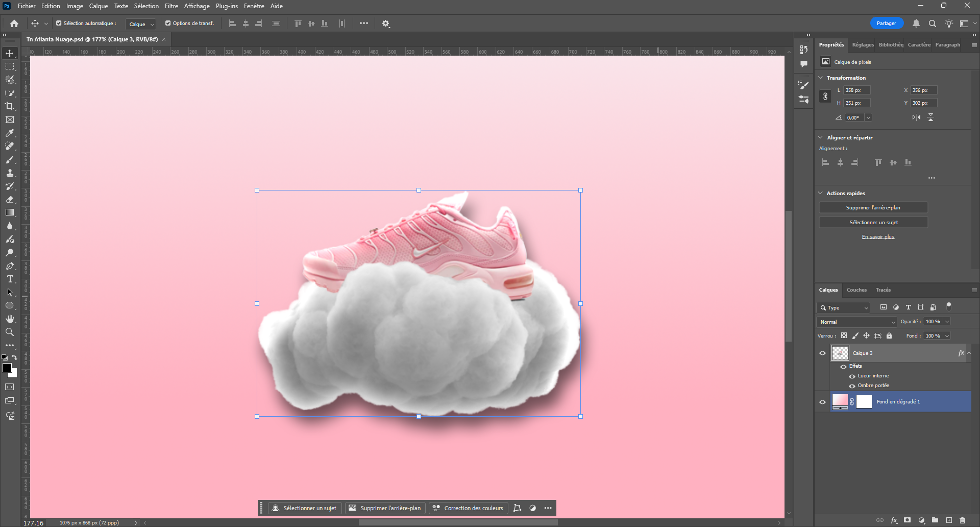This screenshot has width=980, height=527.
Task: Open the rotation angle dropdown
Action: click(868, 117)
